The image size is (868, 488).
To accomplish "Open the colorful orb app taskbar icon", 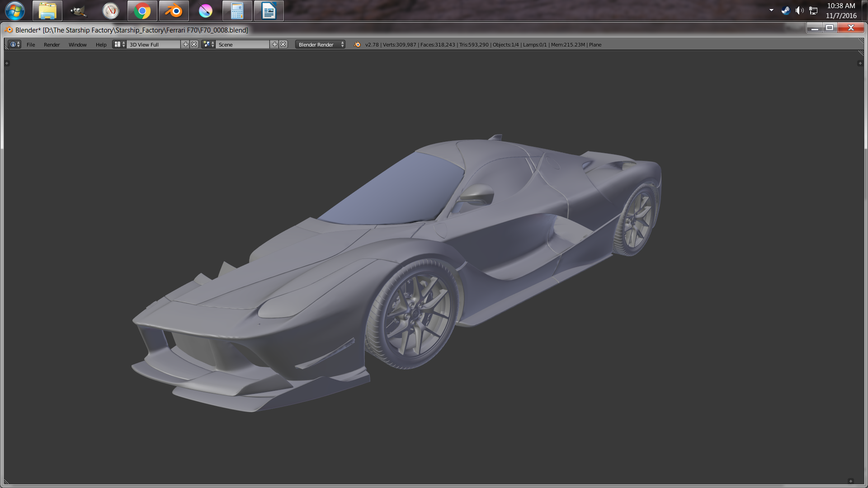I will tap(205, 11).
